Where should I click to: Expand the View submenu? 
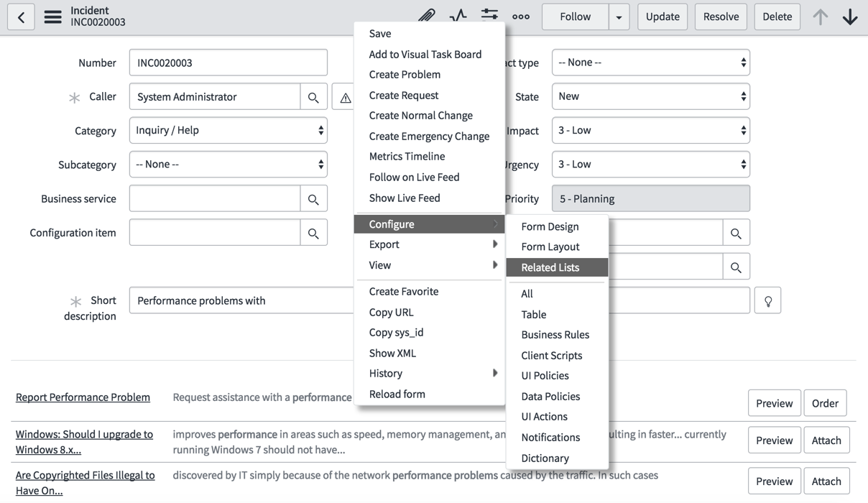(430, 265)
